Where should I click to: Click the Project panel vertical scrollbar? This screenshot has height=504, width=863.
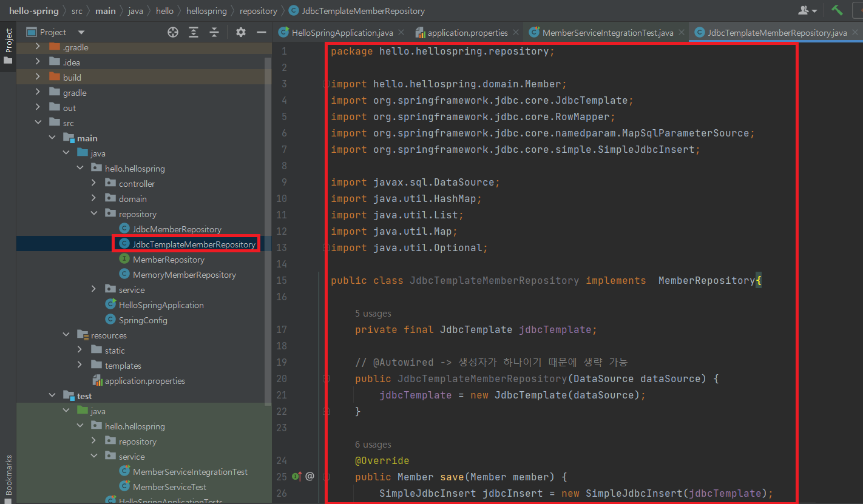tap(269, 230)
